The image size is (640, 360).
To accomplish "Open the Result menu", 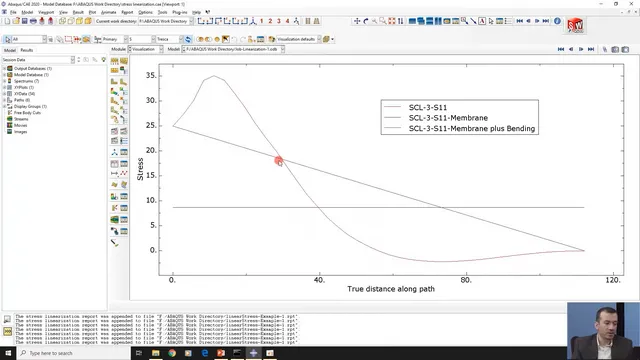I will [x=78, y=12].
